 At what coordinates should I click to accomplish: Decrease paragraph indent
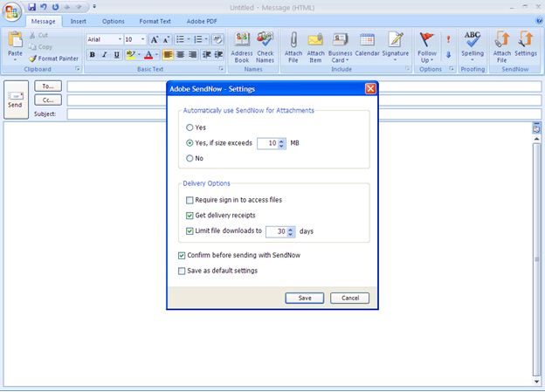point(207,54)
